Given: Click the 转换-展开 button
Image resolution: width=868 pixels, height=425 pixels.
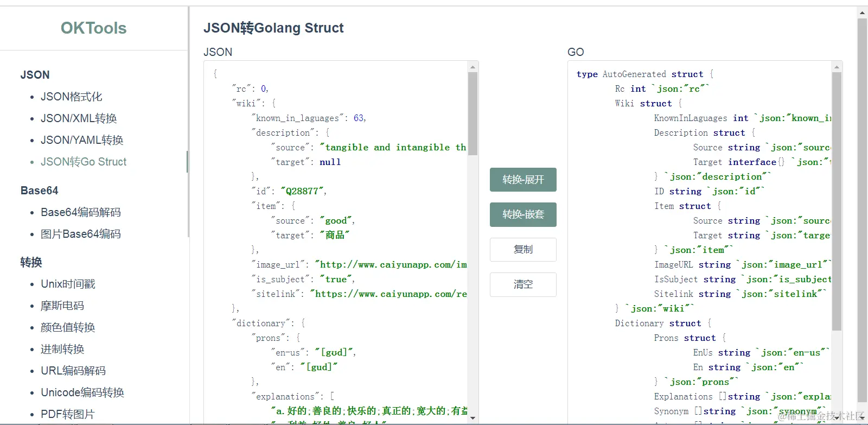Looking at the screenshot, I should click(523, 180).
